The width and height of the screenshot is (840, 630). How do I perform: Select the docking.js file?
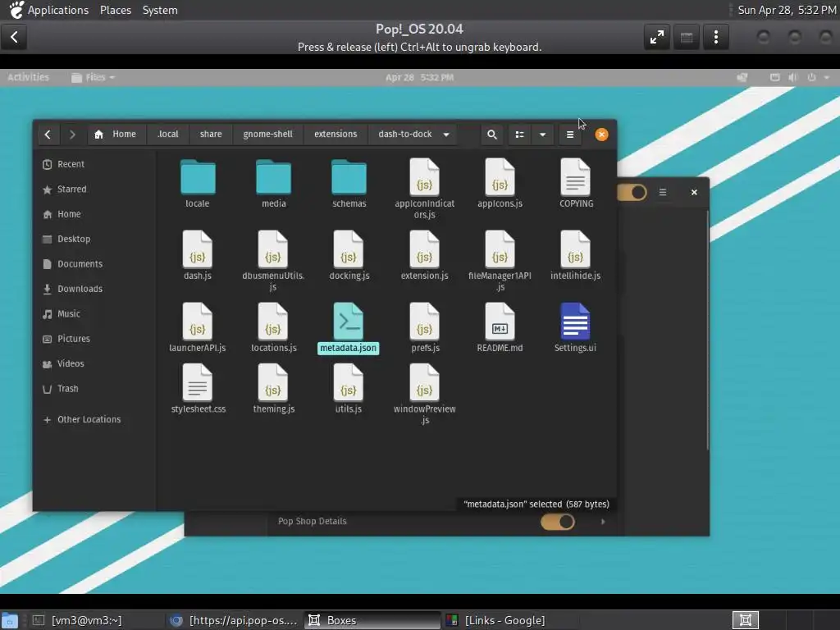[x=349, y=256]
